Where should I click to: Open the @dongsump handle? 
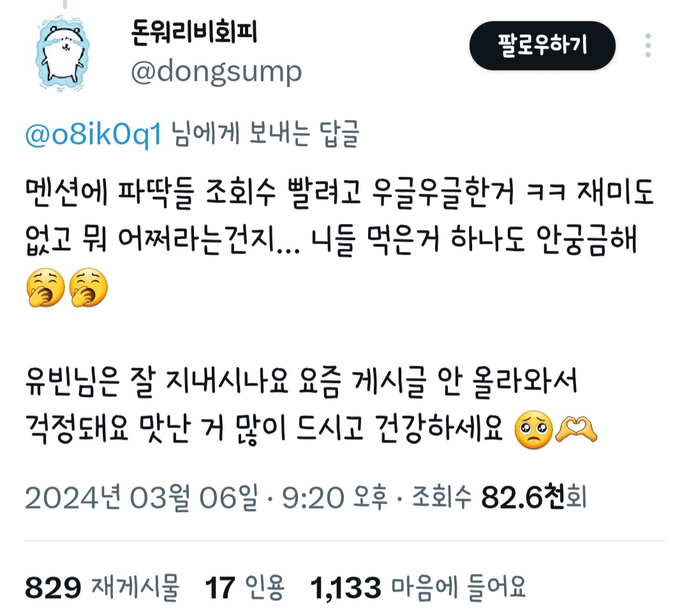point(216,71)
